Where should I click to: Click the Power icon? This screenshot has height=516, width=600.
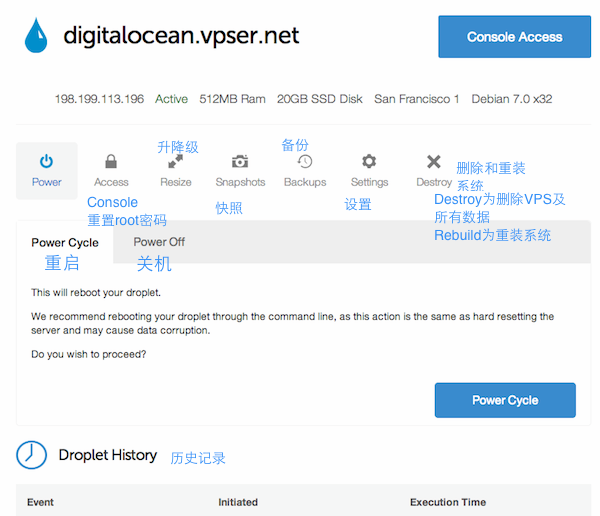(x=46, y=162)
